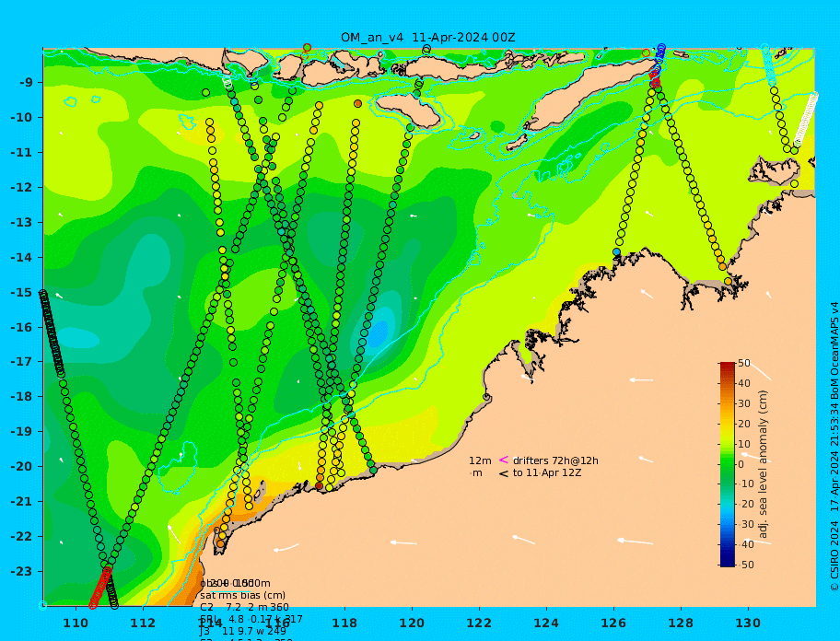This screenshot has width=840, height=641.
Task: Click the colorbar at the 50 cm dark-red end
Action: pos(728,365)
